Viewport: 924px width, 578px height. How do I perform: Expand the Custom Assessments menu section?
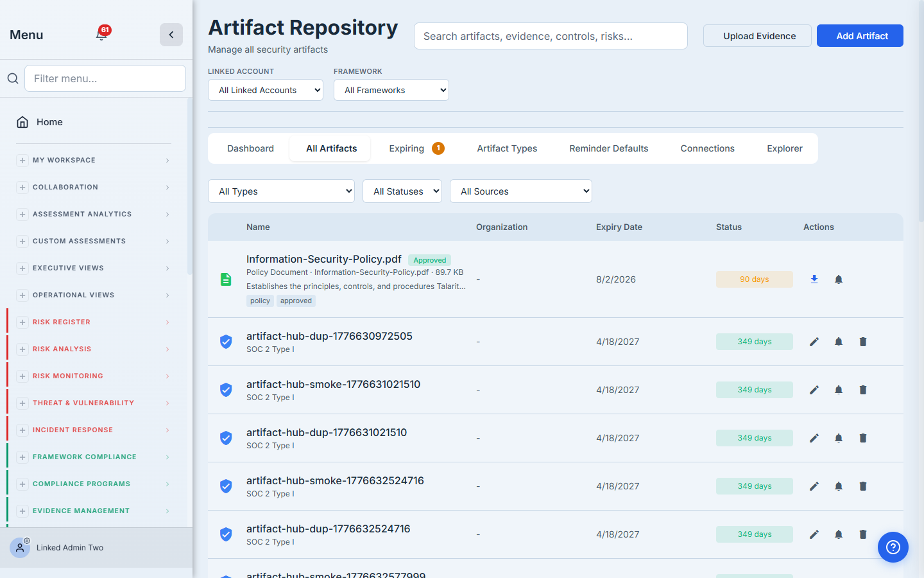pos(94,241)
